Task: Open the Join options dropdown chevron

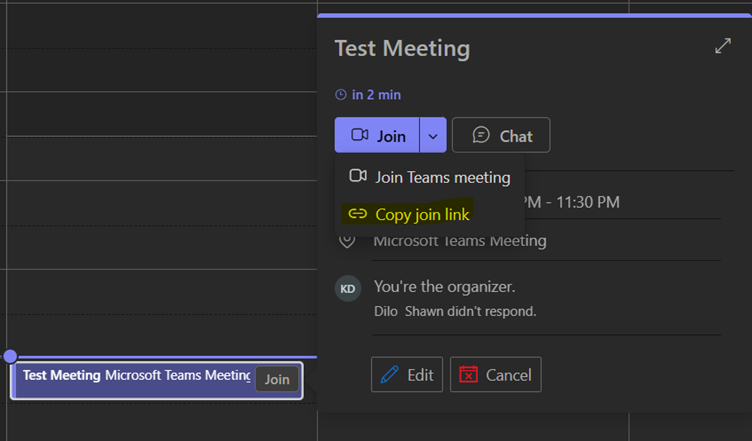Action: pos(433,135)
